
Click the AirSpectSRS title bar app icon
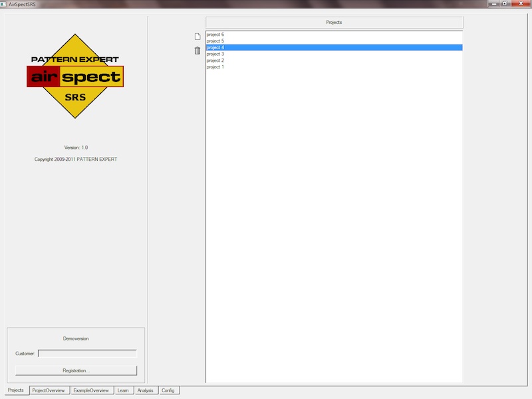point(3,3)
